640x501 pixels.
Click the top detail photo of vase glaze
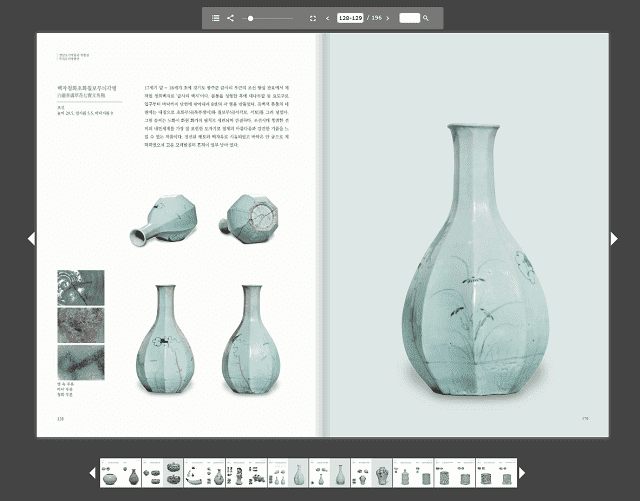point(79,286)
